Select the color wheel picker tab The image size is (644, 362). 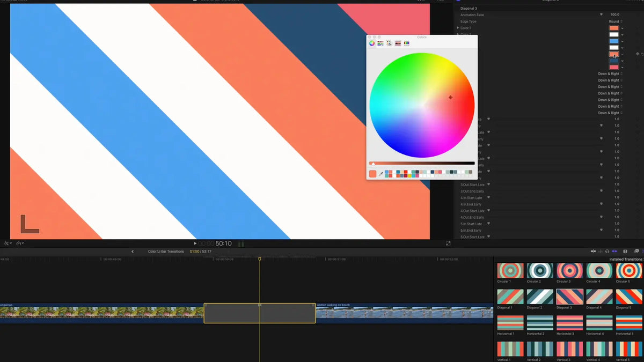coord(371,43)
